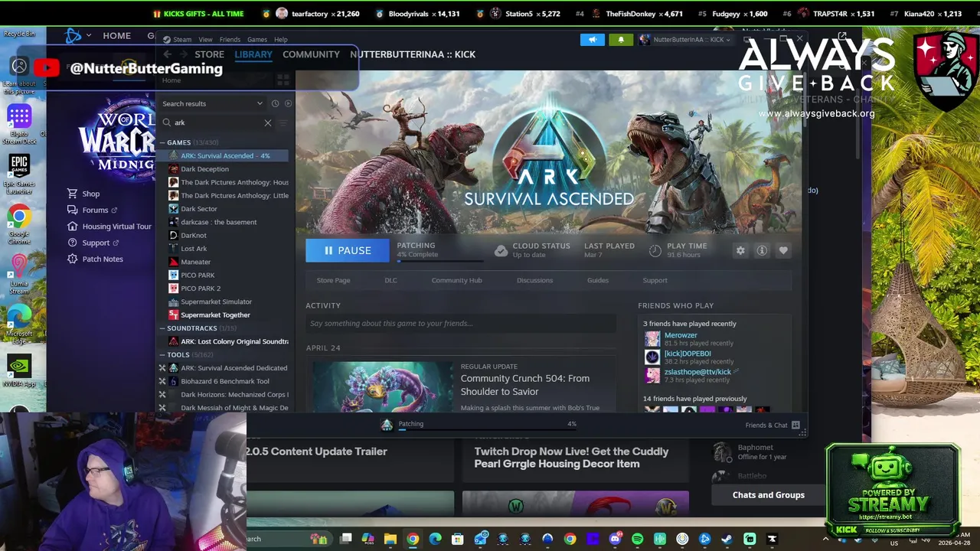
Task: Open the View menu in Steam
Action: tap(205, 39)
